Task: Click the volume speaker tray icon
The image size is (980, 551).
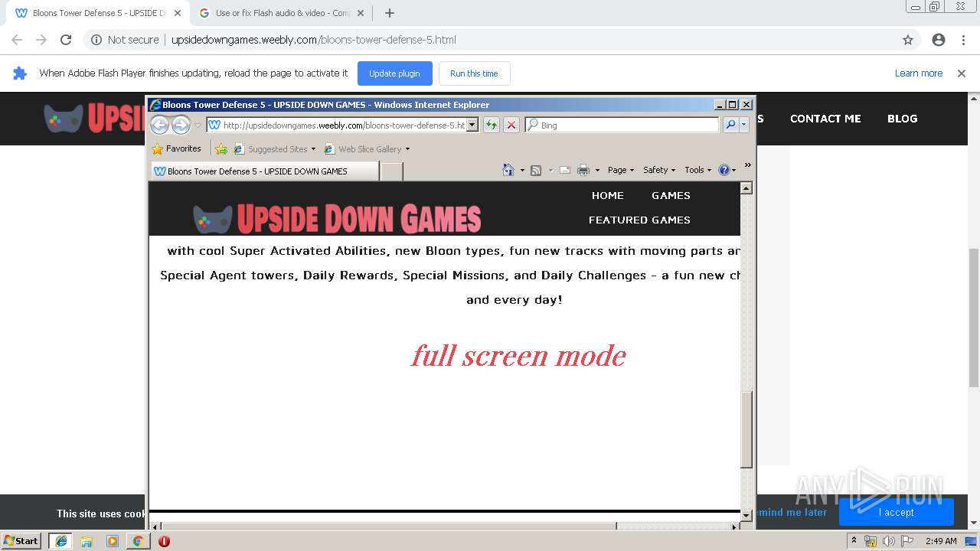Action: click(888, 541)
